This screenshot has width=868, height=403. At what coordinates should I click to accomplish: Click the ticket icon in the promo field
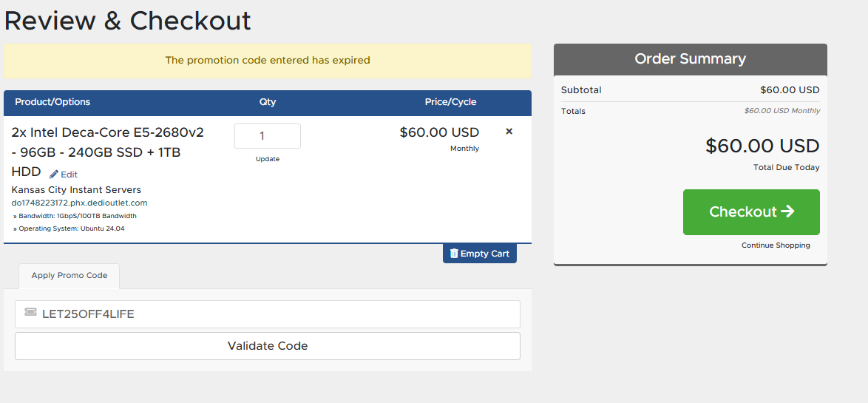[30, 313]
